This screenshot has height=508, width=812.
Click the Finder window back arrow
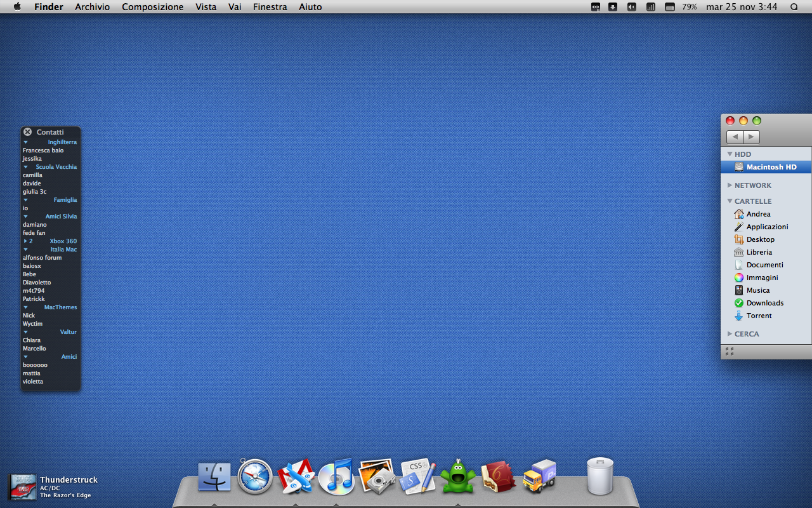(x=735, y=137)
